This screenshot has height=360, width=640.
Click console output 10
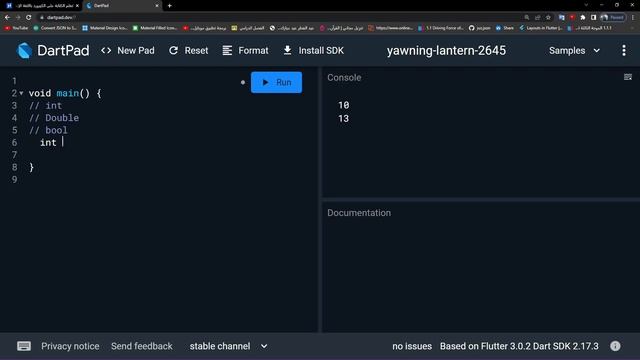point(344,105)
